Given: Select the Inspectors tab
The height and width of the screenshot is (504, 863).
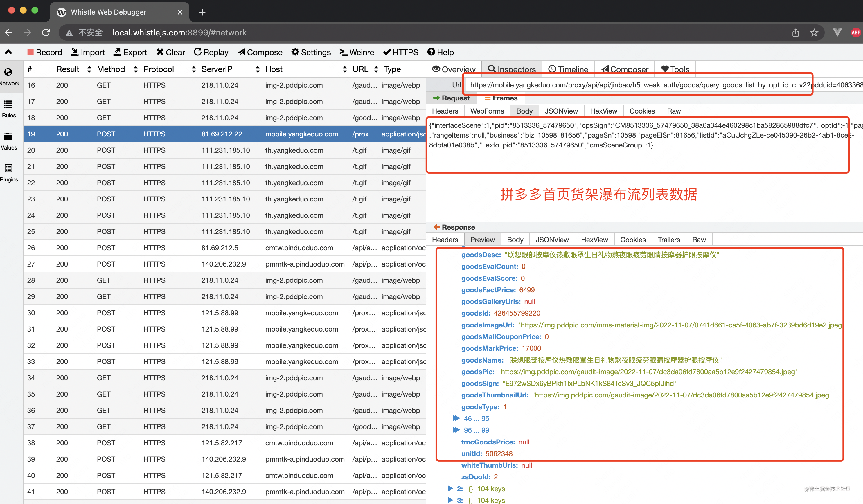Looking at the screenshot, I should 512,69.
